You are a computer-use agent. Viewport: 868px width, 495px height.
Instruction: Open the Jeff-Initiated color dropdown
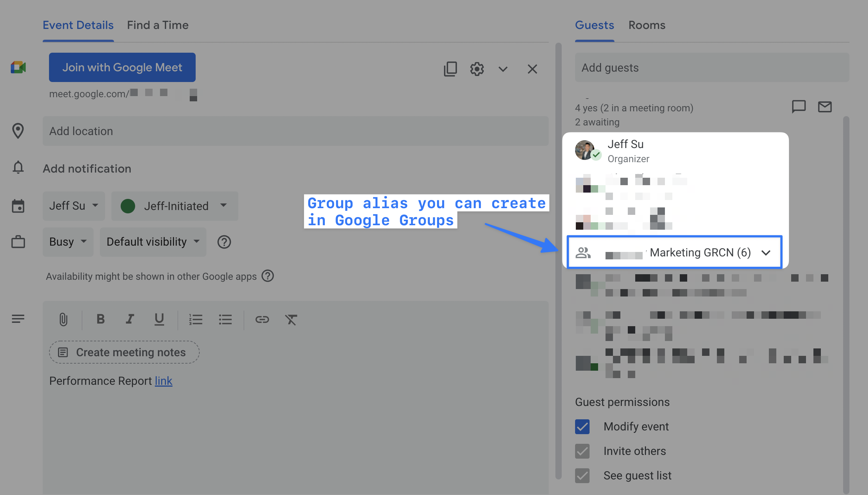click(x=175, y=206)
